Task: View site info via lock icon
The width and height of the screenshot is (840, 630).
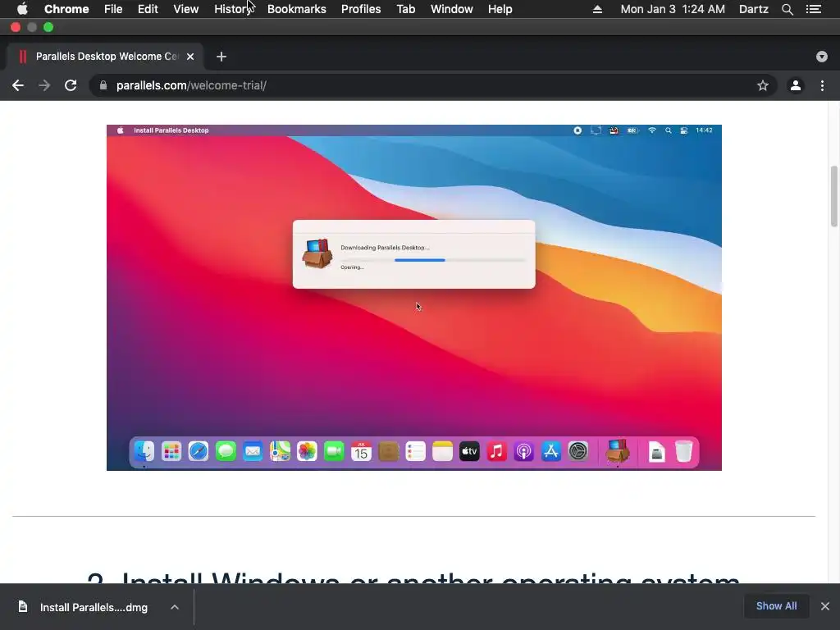Action: (x=103, y=85)
